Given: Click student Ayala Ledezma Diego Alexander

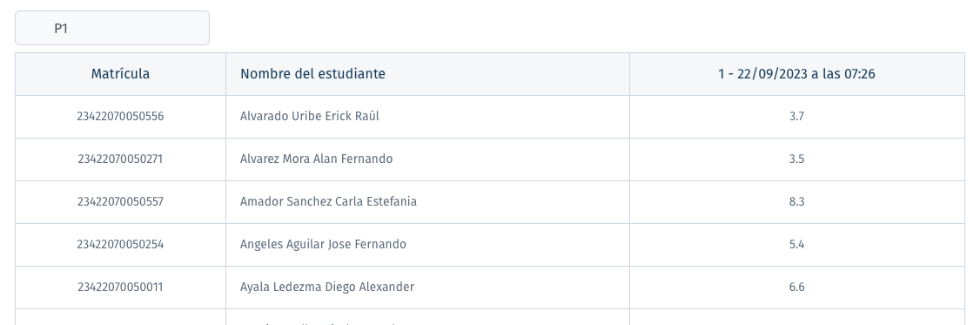Looking at the screenshot, I should point(327,287).
